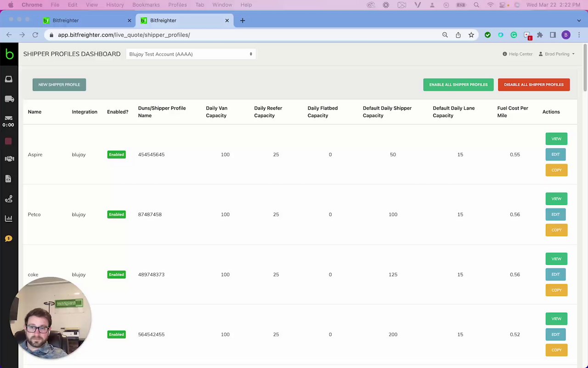Screen dimensions: 588x368
Task: Click the Fuel Cost Per Mile header
Action: point(513,112)
